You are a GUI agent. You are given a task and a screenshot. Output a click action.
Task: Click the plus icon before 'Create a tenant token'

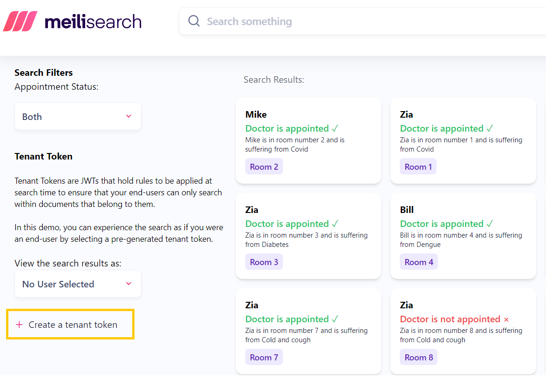20,325
